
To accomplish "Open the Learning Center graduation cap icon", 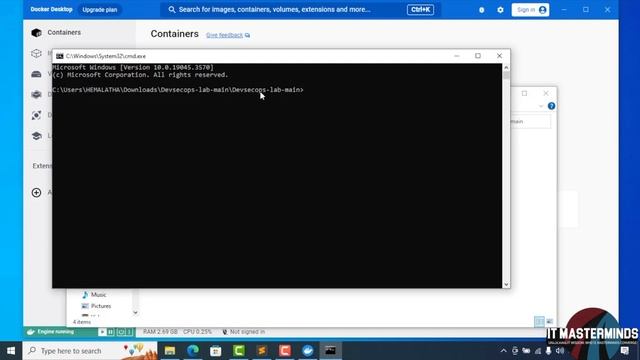I will (x=36, y=136).
